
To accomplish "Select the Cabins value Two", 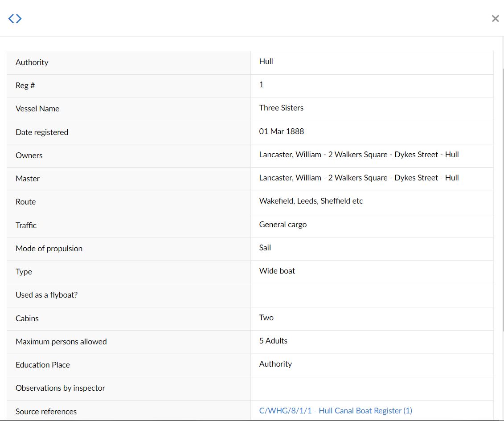I will [266, 318].
